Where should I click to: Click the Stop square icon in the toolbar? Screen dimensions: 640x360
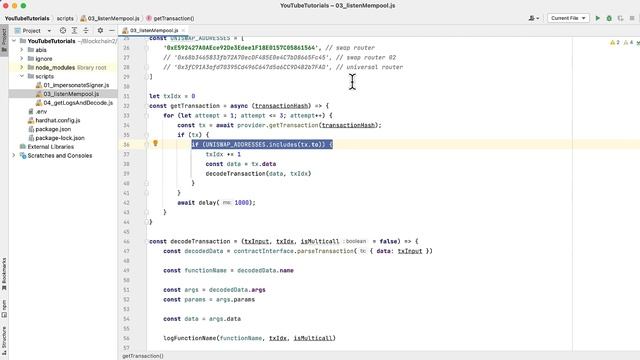(632, 18)
